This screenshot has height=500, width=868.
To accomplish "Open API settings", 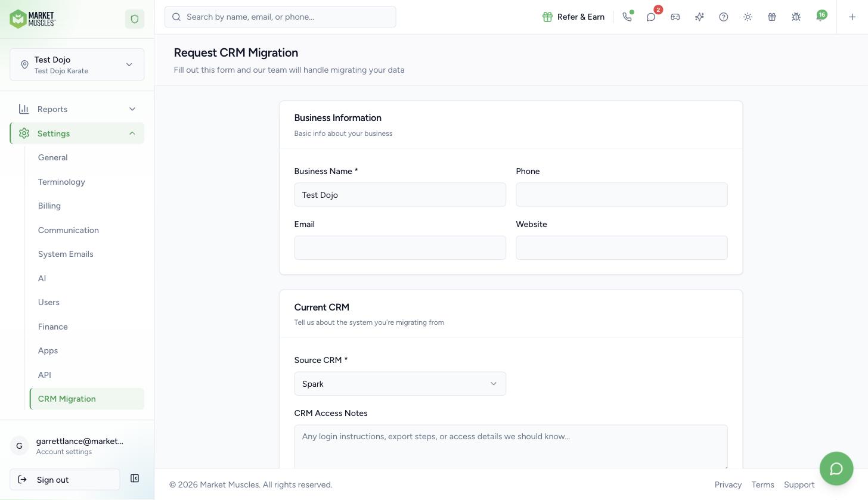I will click(x=45, y=375).
